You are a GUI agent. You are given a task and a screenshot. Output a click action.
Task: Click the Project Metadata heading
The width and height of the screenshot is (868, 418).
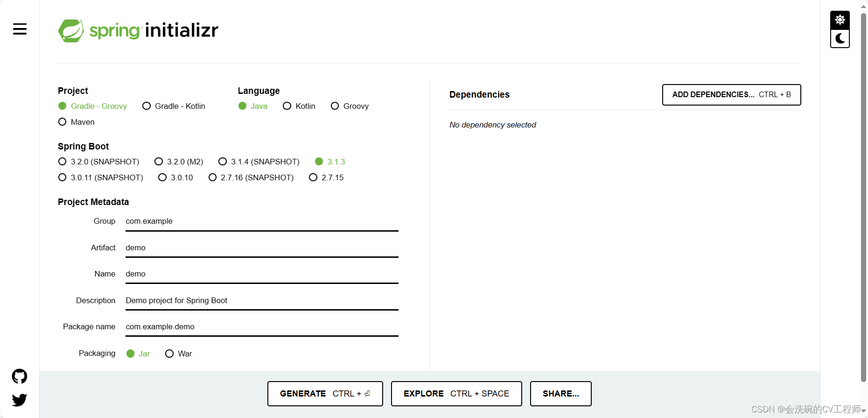click(93, 202)
